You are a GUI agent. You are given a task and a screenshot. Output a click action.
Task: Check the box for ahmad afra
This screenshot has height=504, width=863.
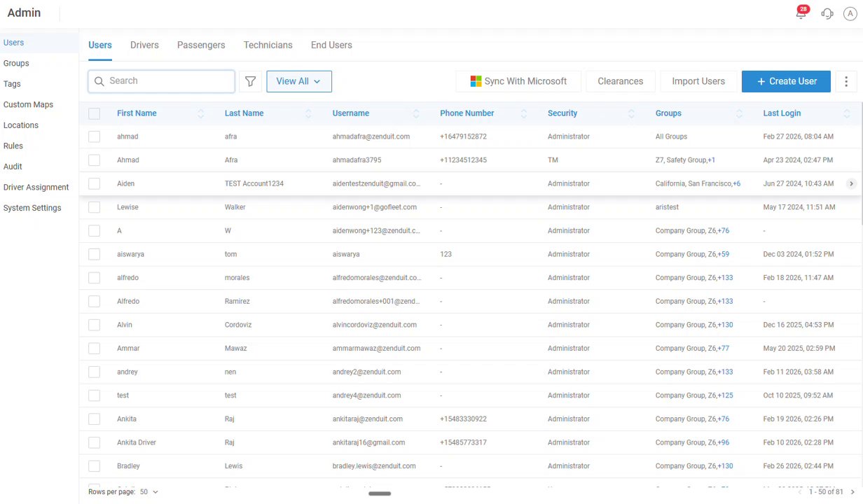coord(95,136)
